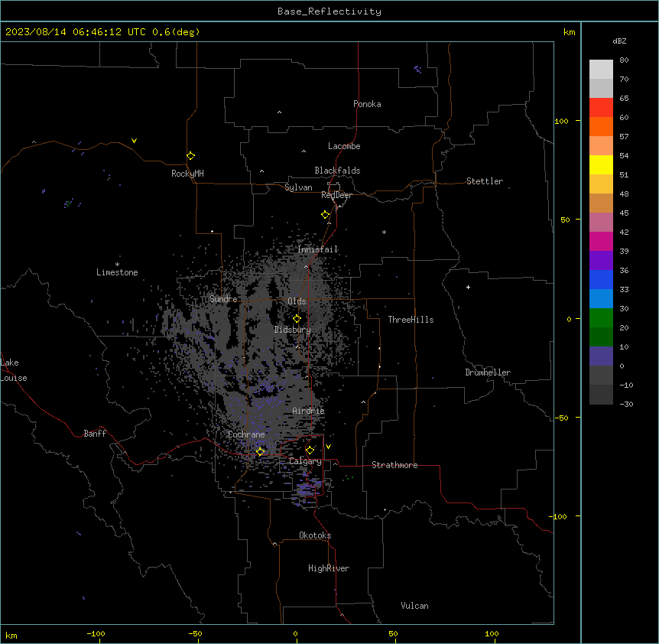
Task: Click the yellow diamond marker above Didsbury
Action: pos(297,319)
